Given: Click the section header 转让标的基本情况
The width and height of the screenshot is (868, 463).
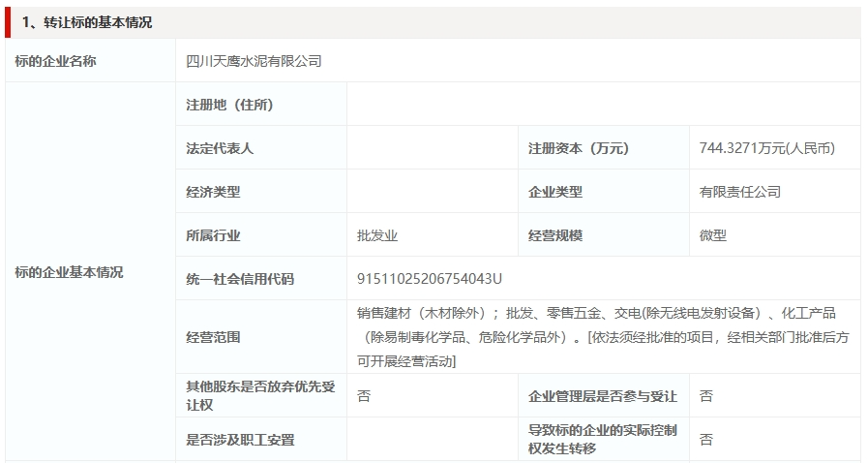Looking at the screenshot, I should pyautogui.click(x=87, y=22).
